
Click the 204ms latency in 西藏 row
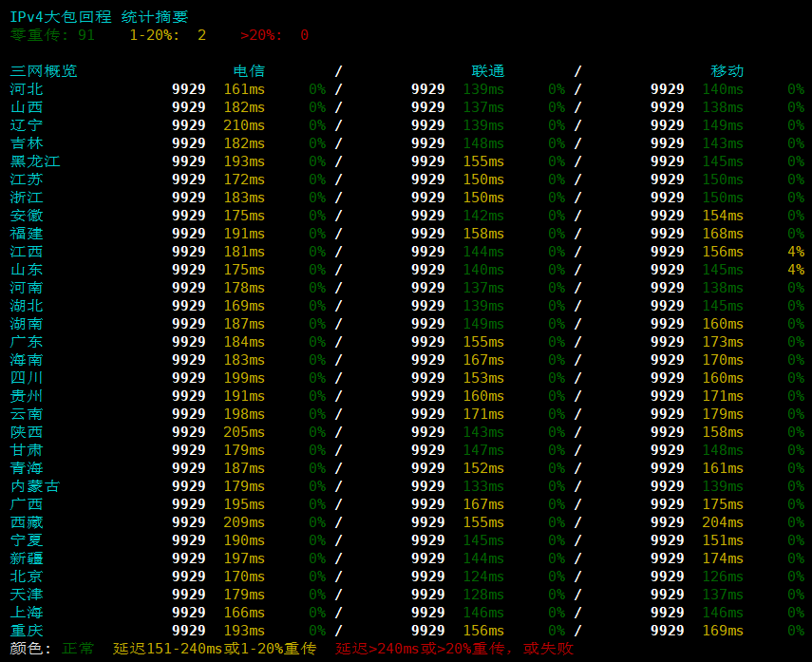(723, 522)
